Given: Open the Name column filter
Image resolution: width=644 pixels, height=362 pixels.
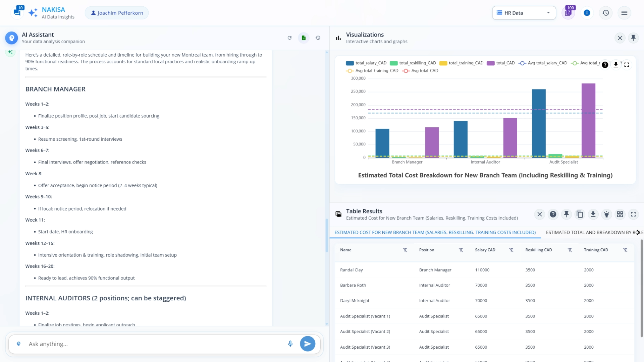Looking at the screenshot, I should [x=405, y=250].
